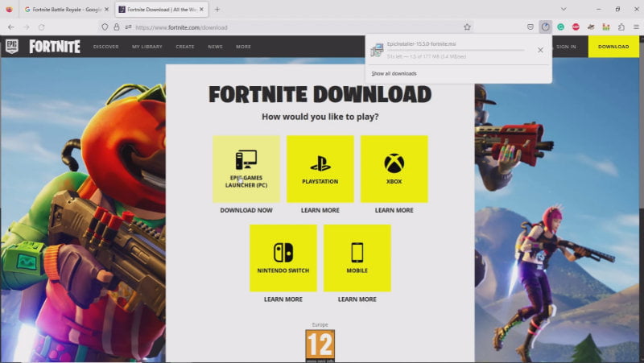644x363 pixels.
Task: Expand the More navigation menu
Action: click(x=243, y=47)
